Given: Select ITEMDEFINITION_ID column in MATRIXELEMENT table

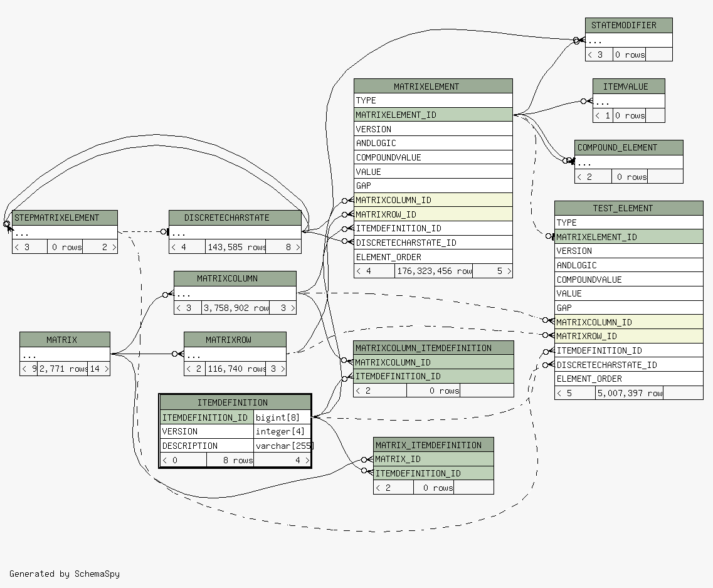Looking at the screenshot, I should (x=433, y=229).
